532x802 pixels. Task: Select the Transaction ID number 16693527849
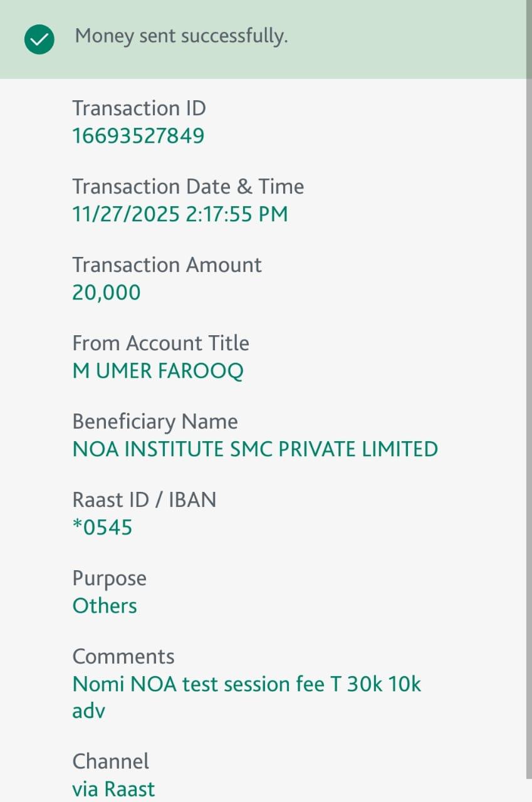pyautogui.click(x=138, y=136)
